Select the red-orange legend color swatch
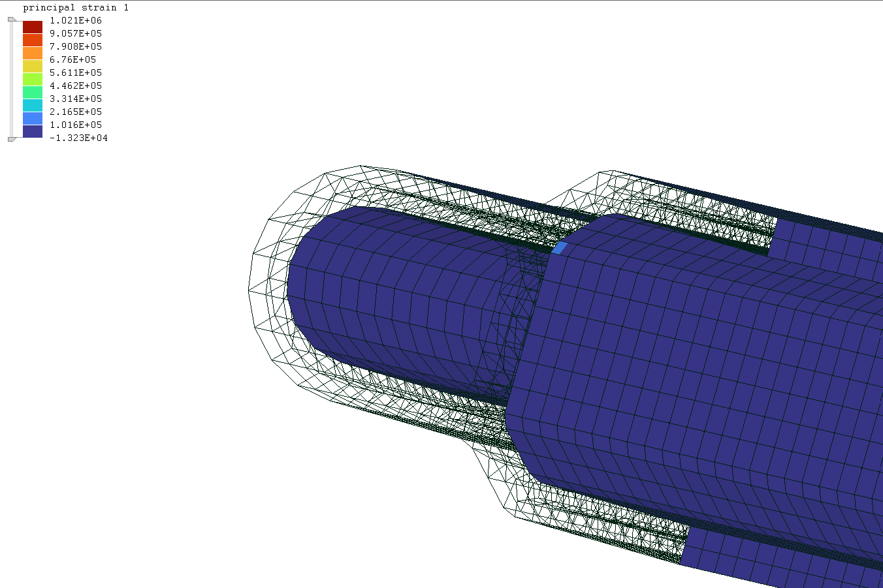 pyautogui.click(x=33, y=40)
